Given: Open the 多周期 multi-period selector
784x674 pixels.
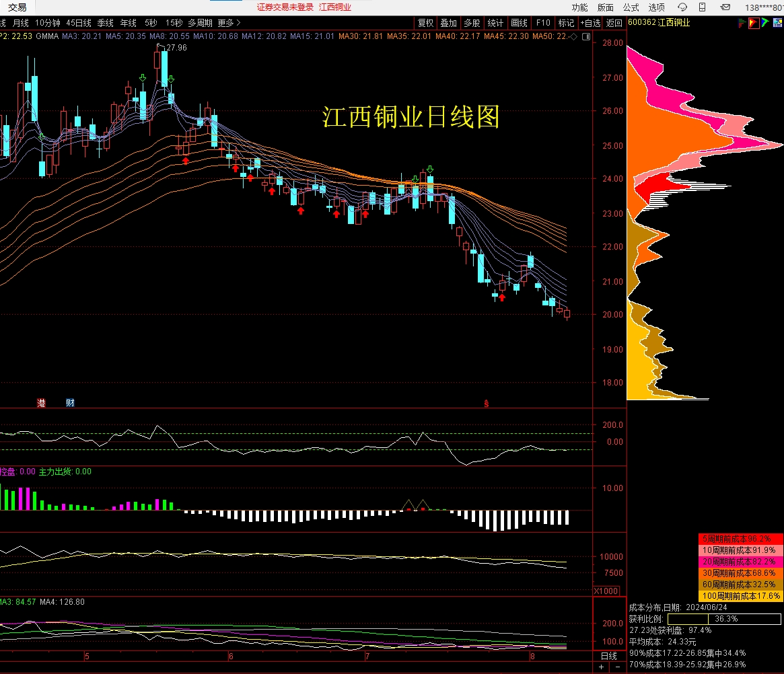Looking at the screenshot, I should coord(200,22).
